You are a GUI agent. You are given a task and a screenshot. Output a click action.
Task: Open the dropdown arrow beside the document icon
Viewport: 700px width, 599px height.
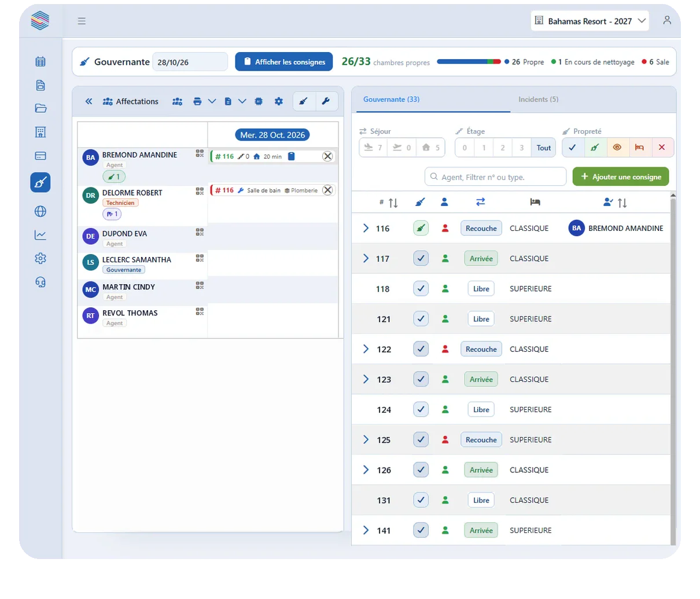tap(242, 101)
